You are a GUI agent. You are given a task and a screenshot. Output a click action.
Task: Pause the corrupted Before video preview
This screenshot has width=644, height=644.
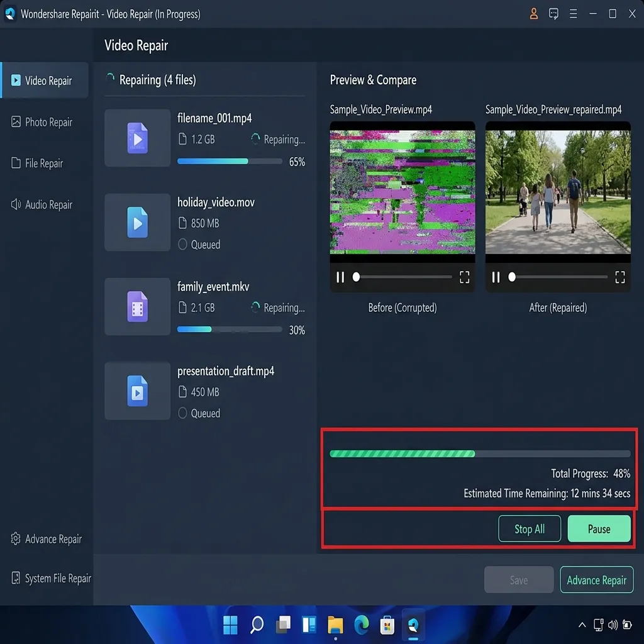[340, 277]
